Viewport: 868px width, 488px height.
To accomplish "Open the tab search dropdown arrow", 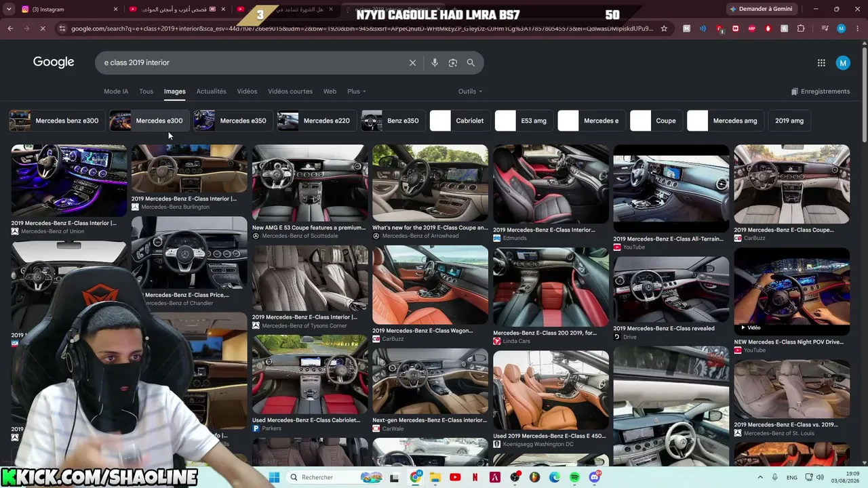I will [x=9, y=9].
